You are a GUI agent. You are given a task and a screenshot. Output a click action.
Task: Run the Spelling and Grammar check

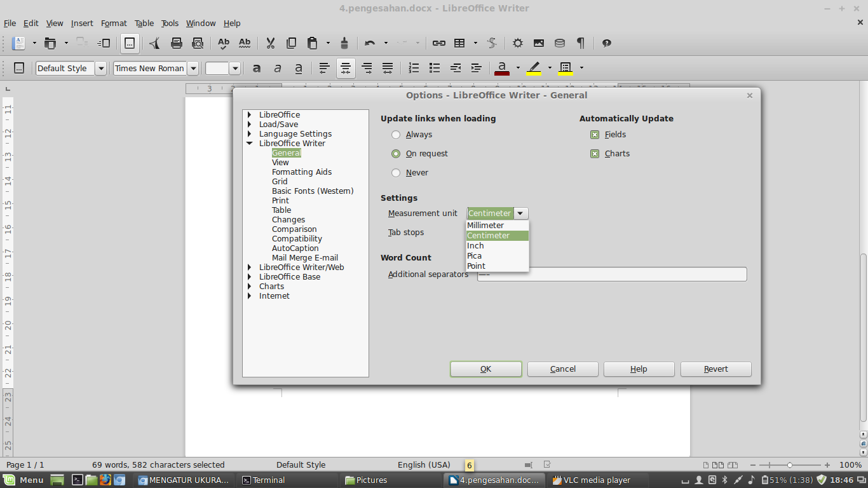(224, 43)
